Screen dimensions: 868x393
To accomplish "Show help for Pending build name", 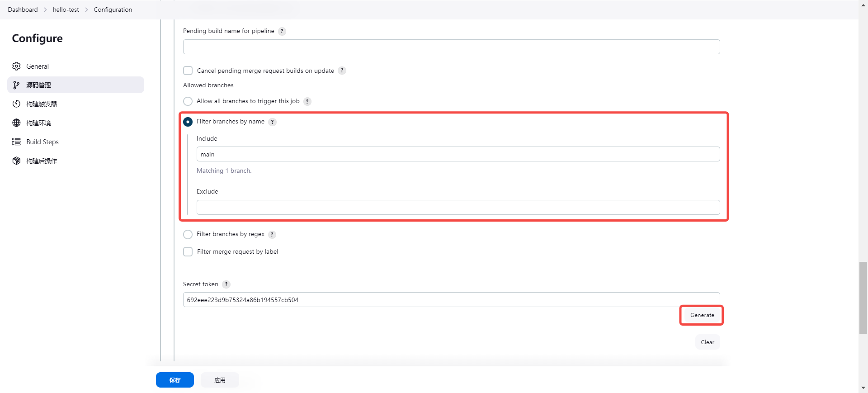I will coord(282,31).
